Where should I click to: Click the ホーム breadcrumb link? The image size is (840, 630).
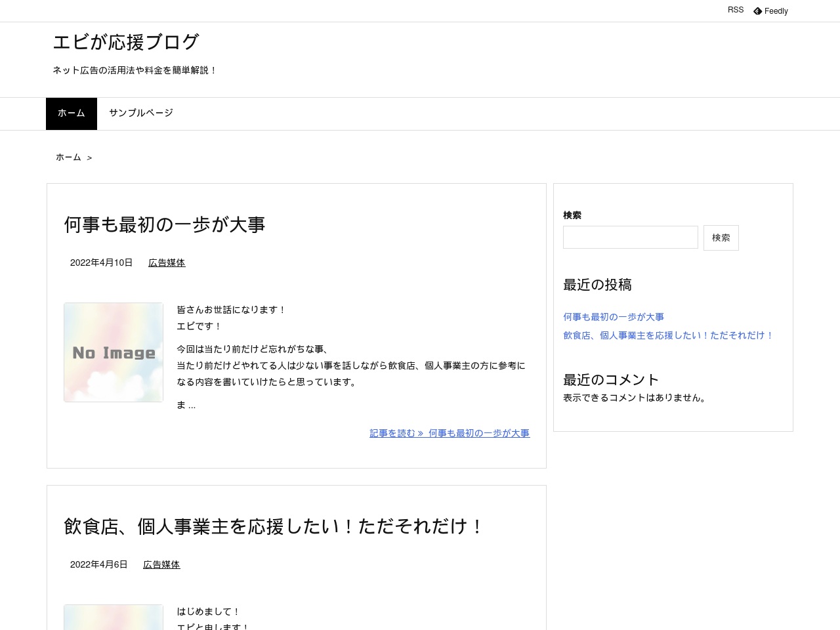click(68, 157)
